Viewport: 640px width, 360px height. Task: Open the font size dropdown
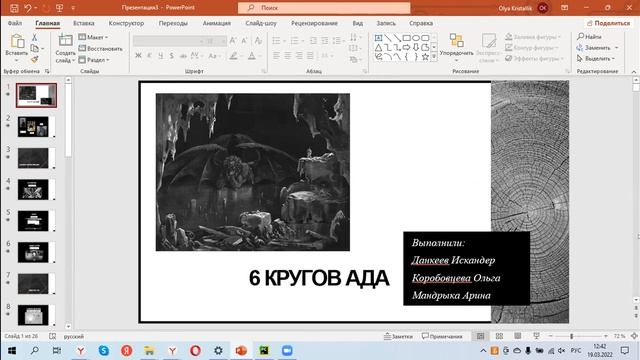[x=223, y=41]
